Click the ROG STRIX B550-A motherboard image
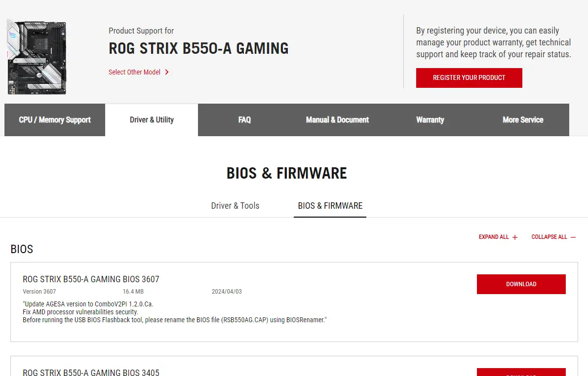Screen dimensions: 588x376 pyautogui.click(x=37, y=56)
